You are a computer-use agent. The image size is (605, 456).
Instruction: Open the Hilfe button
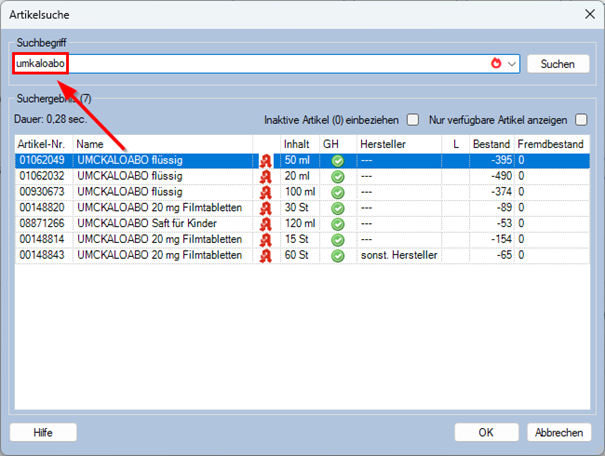click(x=43, y=432)
